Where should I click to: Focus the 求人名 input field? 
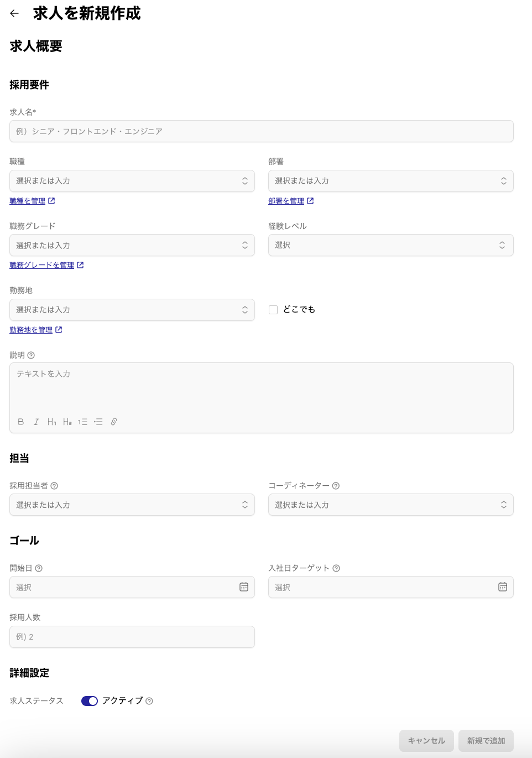pyautogui.click(x=262, y=131)
